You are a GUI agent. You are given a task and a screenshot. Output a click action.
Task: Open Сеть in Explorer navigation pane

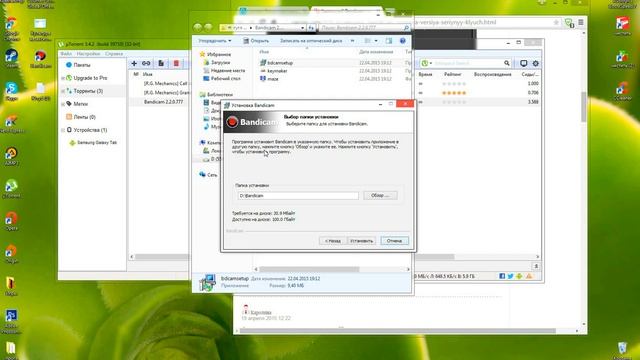pos(212,175)
